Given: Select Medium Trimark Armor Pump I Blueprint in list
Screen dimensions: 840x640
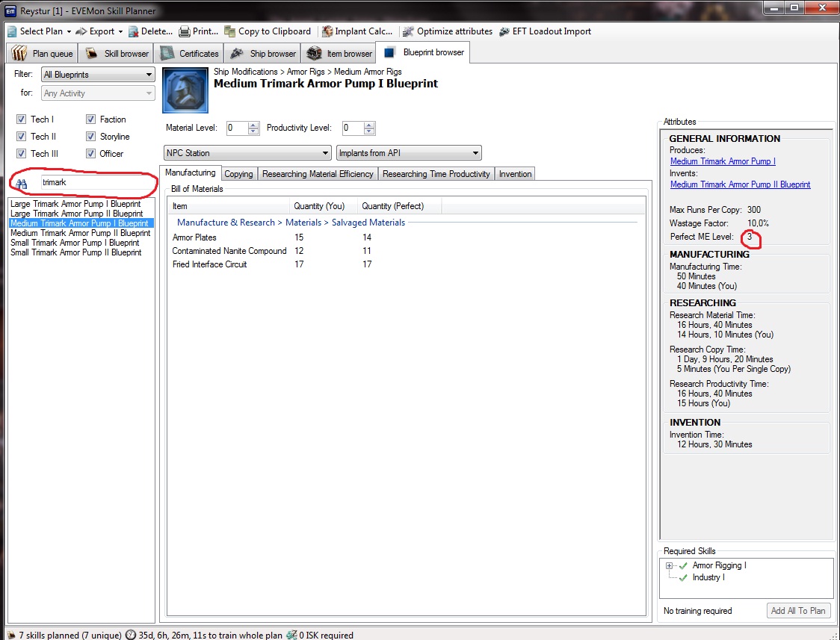Looking at the screenshot, I should tap(81, 223).
